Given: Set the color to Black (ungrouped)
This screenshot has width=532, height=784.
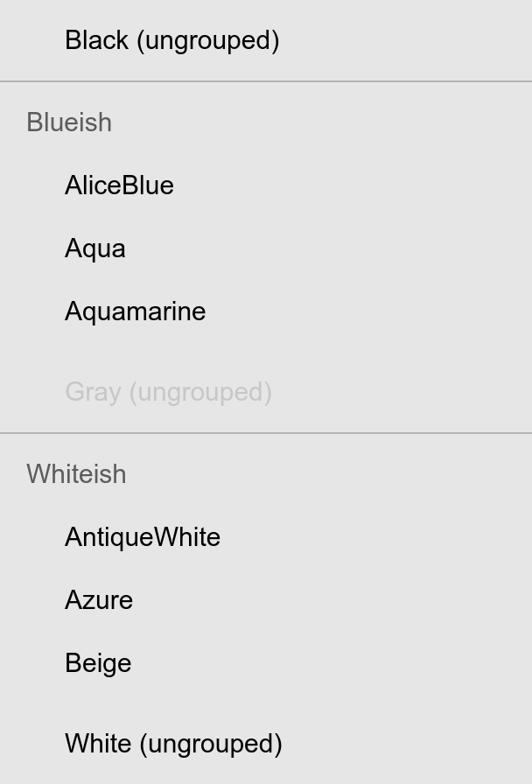Looking at the screenshot, I should click(266, 40).
